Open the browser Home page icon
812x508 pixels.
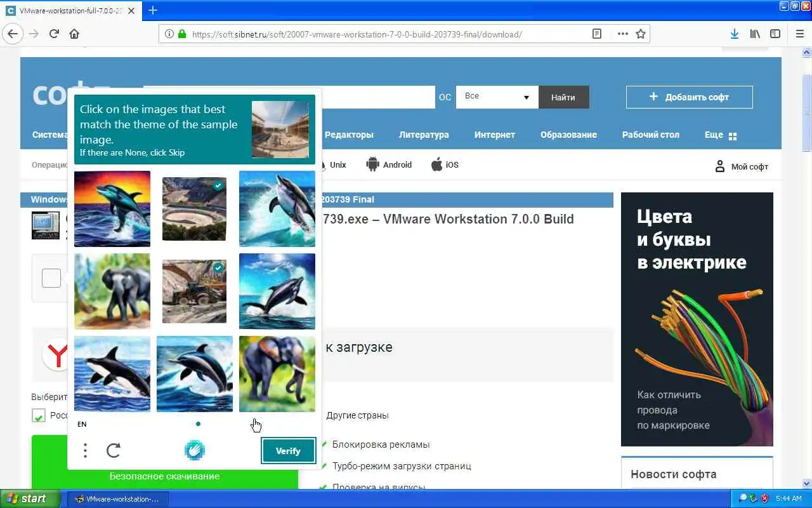click(x=74, y=34)
